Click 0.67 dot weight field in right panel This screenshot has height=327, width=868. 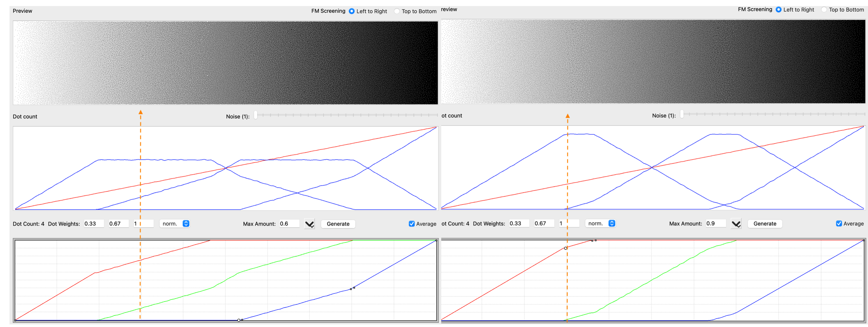click(544, 223)
